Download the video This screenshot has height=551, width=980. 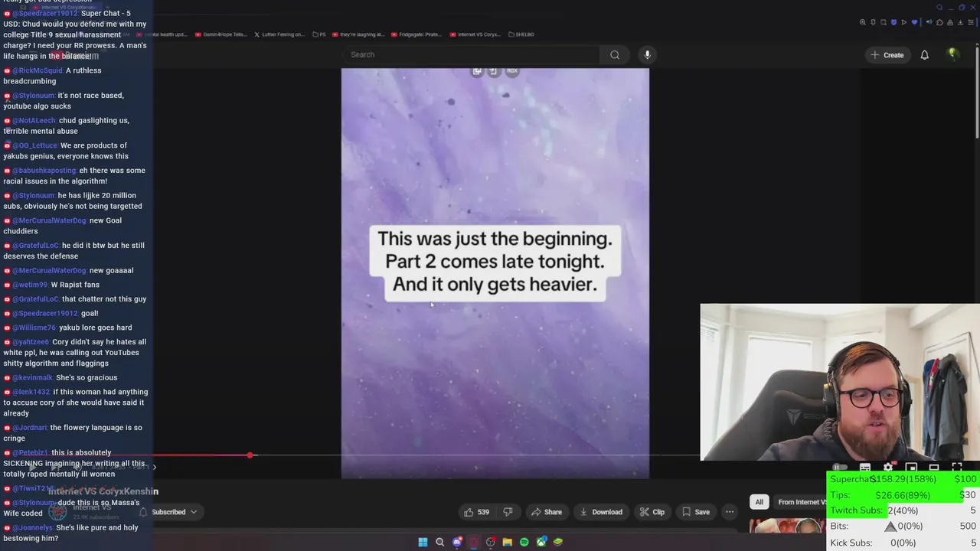coord(601,512)
